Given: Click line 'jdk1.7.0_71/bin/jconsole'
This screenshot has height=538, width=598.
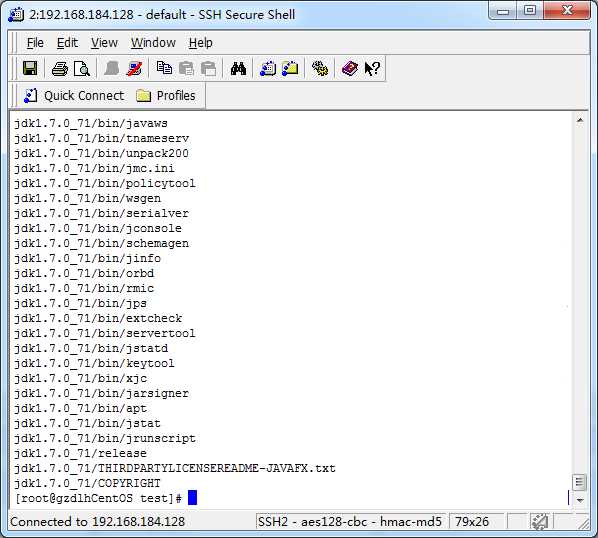Looking at the screenshot, I should (98, 228).
